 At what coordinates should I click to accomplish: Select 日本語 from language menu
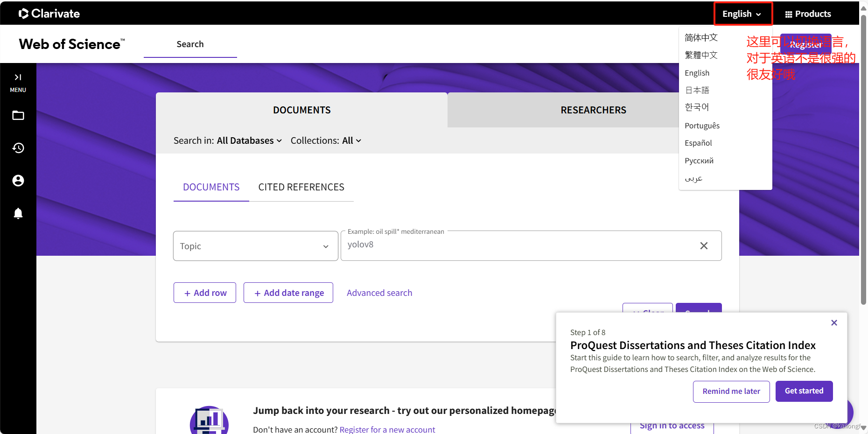[x=697, y=90]
